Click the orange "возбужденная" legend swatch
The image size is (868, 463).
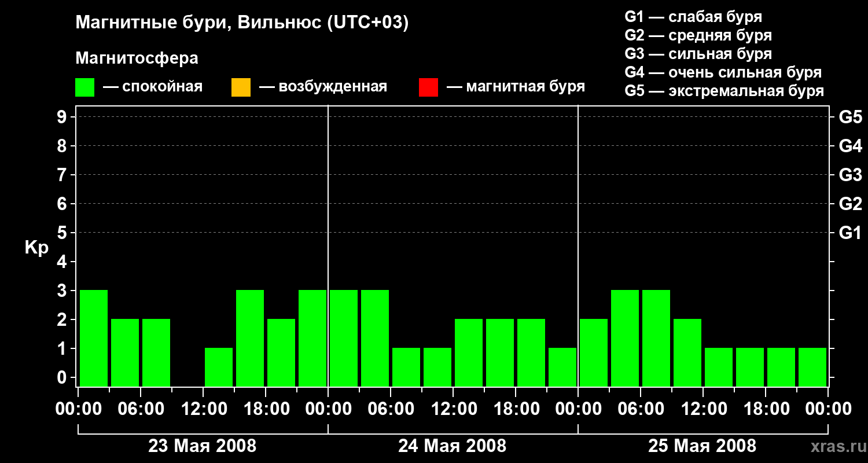241,87
